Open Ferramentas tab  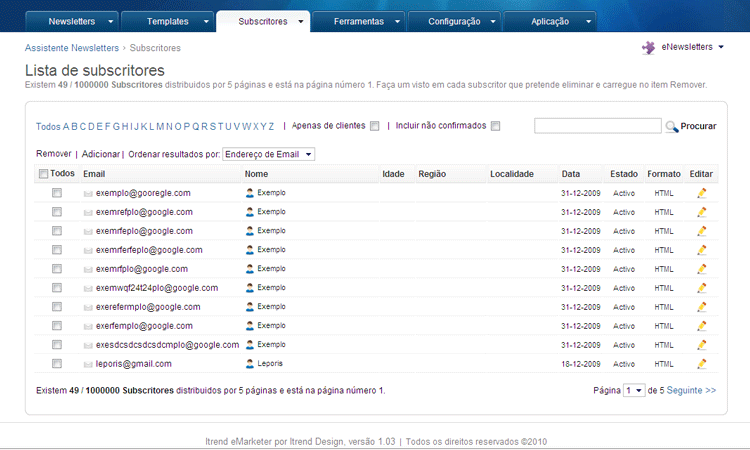359,22
